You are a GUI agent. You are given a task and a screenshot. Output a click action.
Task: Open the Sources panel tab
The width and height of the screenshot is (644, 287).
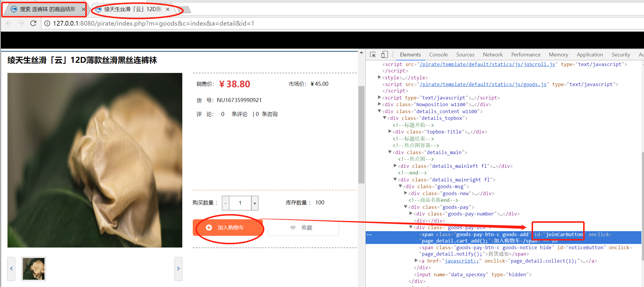tap(465, 55)
